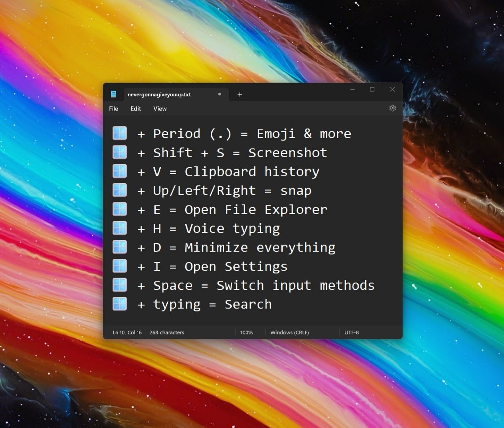Click the Windows logo on Minimize everything line
Viewport: 504px width, 428px height.
coord(119,247)
